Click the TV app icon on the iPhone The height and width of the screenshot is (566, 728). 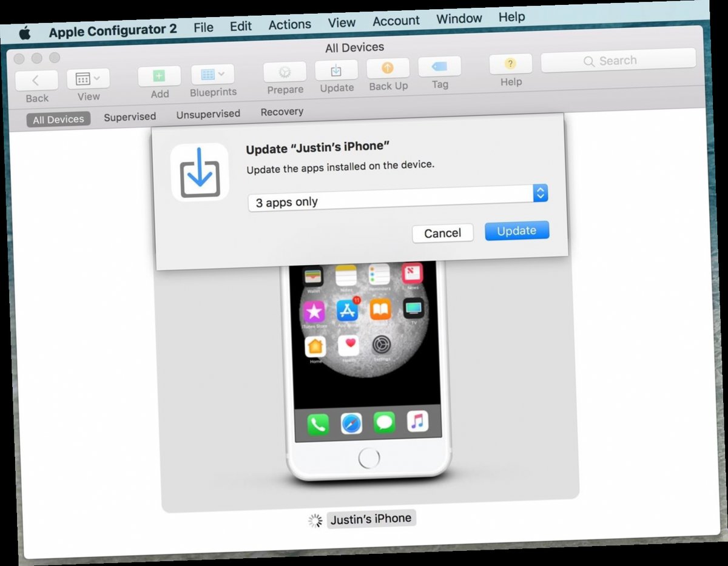click(x=414, y=308)
